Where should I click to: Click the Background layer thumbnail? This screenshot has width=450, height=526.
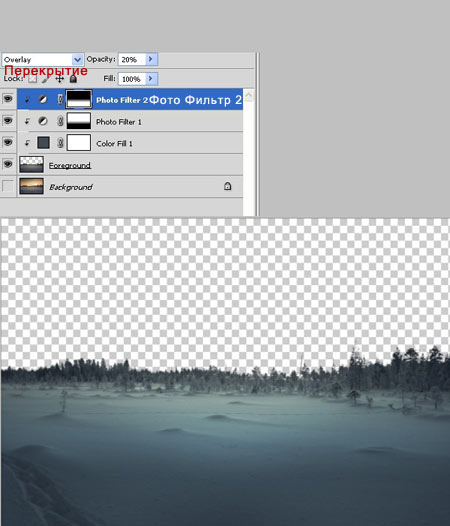31,186
